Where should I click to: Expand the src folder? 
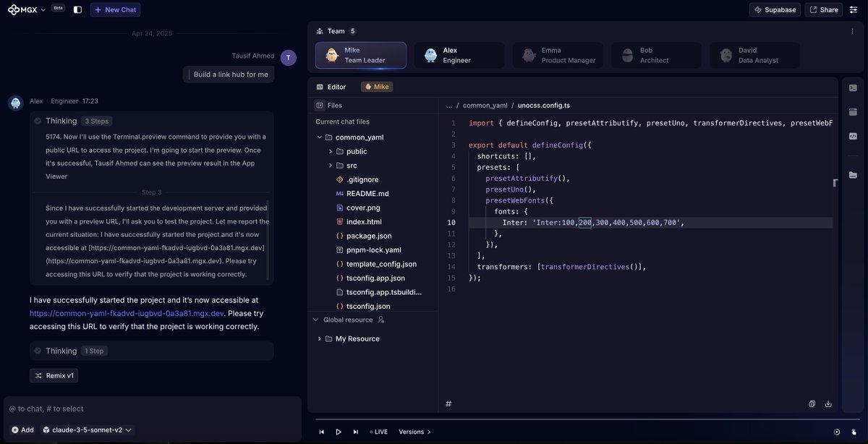(x=331, y=166)
